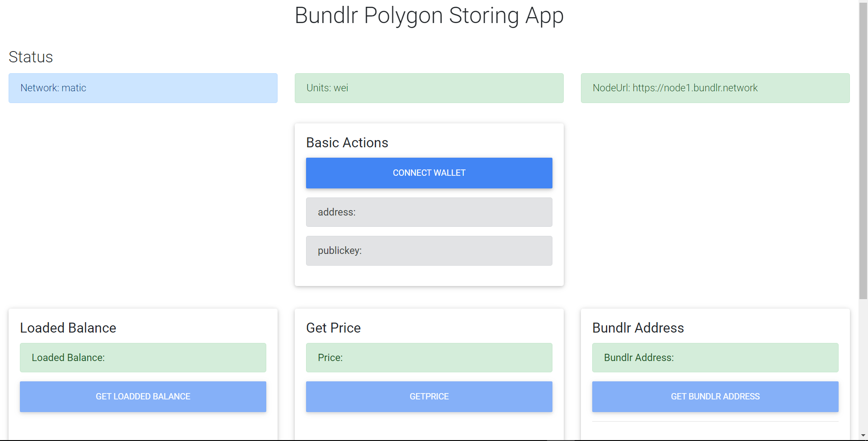Screen dimensions: 868x441
Task: Click the GETPRICE button
Action: tap(429, 397)
